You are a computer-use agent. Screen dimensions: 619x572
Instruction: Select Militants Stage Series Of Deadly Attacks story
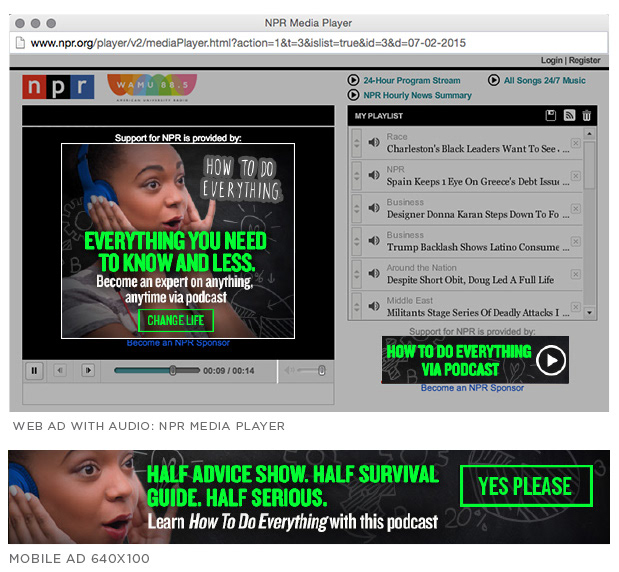click(478, 313)
